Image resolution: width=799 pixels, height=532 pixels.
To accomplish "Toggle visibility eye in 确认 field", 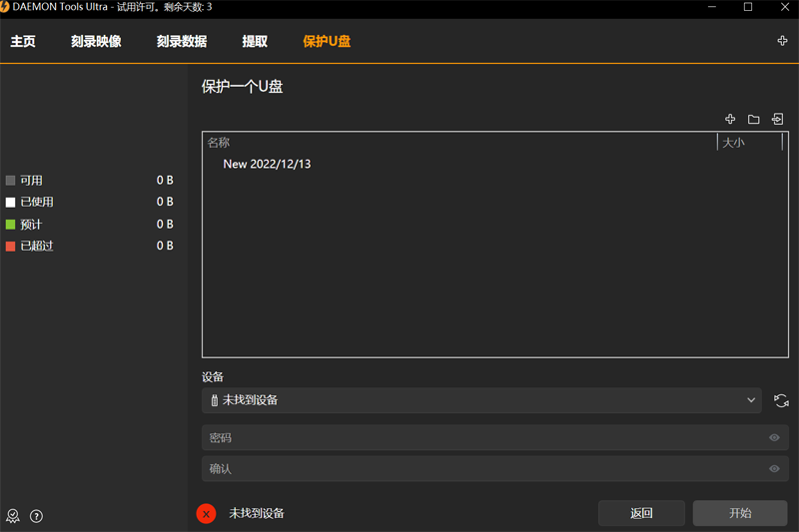I will 774,469.
